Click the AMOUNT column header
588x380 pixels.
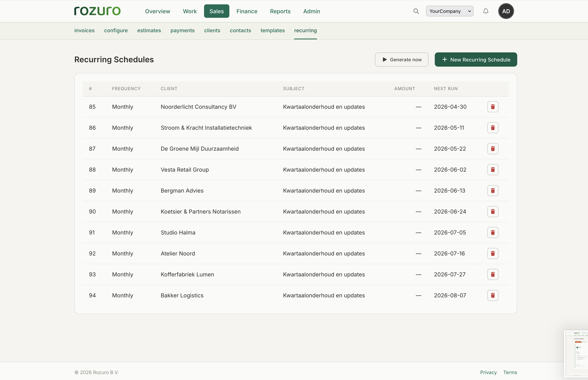pos(404,89)
